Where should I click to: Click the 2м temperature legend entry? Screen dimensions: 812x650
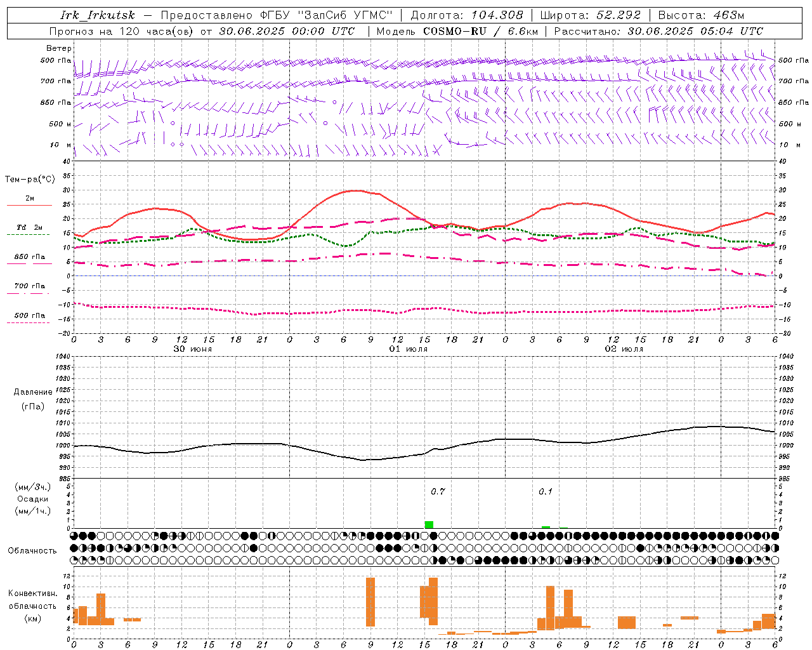click(30, 198)
